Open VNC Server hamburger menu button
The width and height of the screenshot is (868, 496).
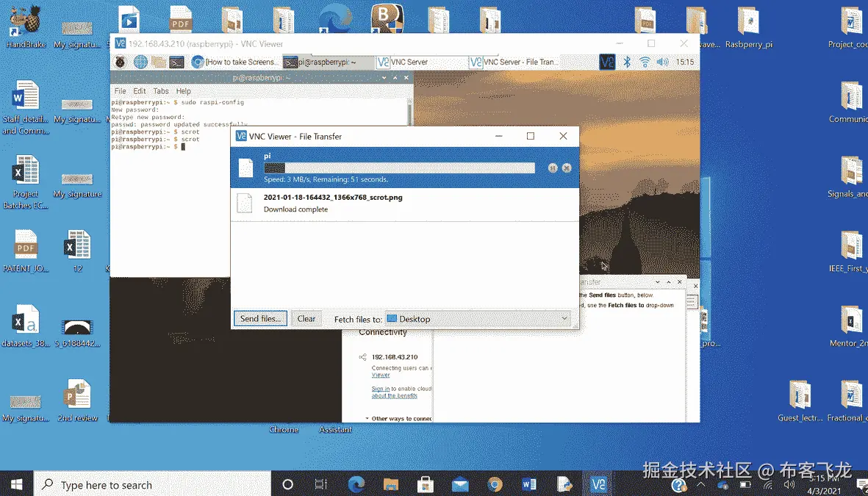click(x=692, y=302)
